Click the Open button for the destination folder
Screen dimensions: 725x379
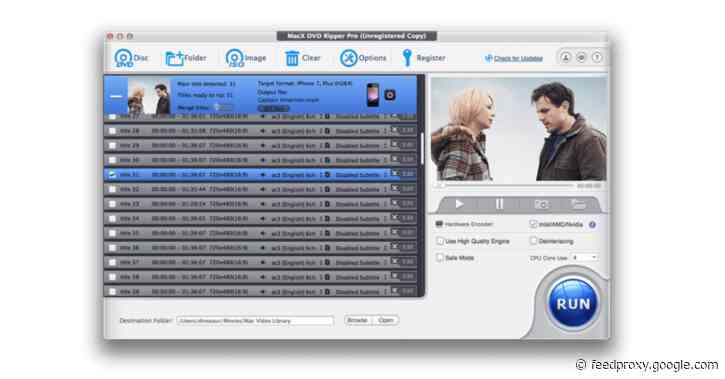pyautogui.click(x=386, y=320)
